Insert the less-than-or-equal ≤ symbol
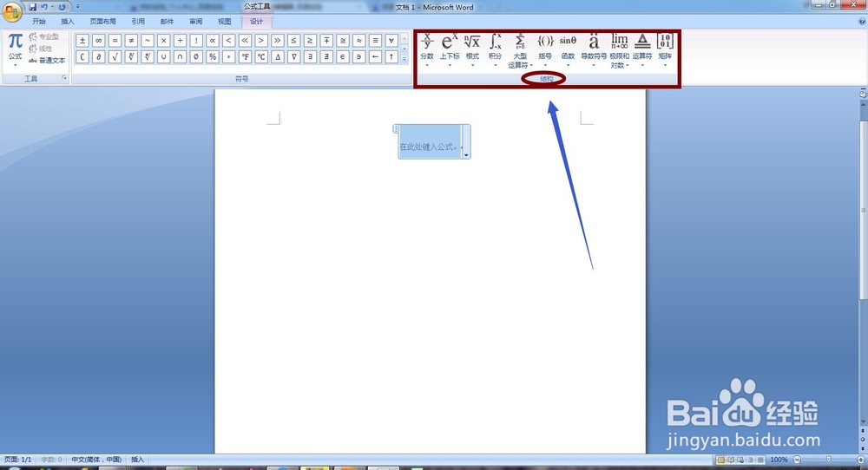Image resolution: width=868 pixels, height=470 pixels. [294, 41]
